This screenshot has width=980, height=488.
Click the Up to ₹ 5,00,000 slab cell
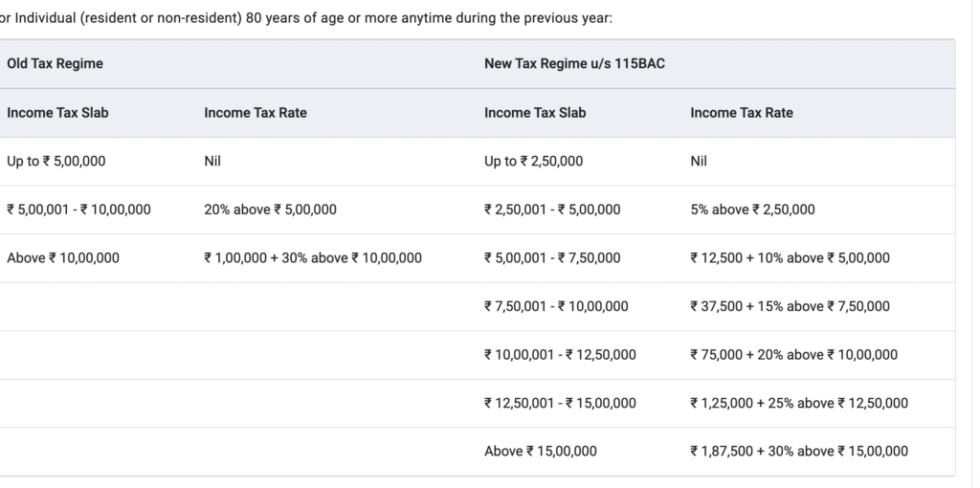(56, 161)
